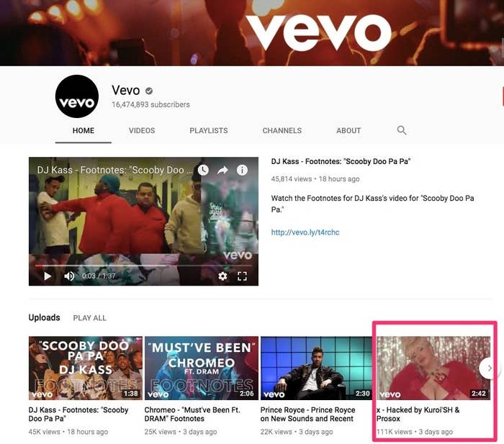Open the Chromeo "Must've Been" Footnotes thumbnail

201,368
